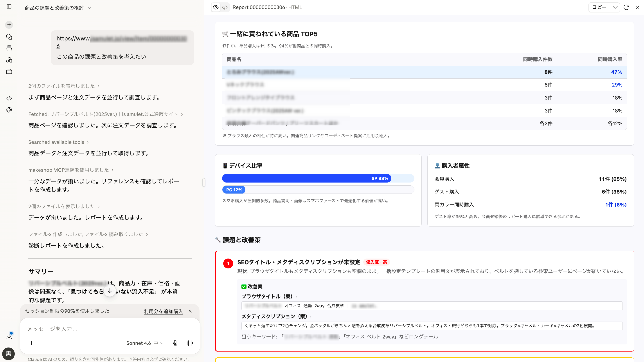This screenshot has height=362, width=644.
Task: Open the user profile avatar 黒
Action: [9, 354]
